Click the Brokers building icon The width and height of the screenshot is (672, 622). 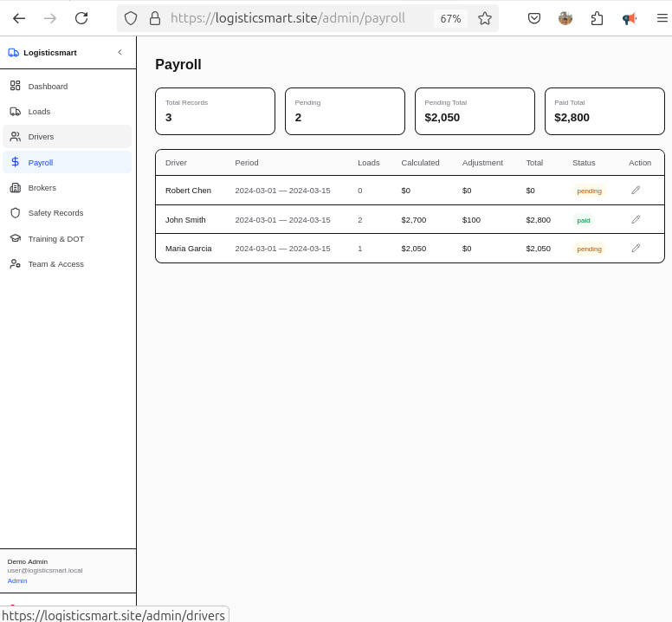15,187
